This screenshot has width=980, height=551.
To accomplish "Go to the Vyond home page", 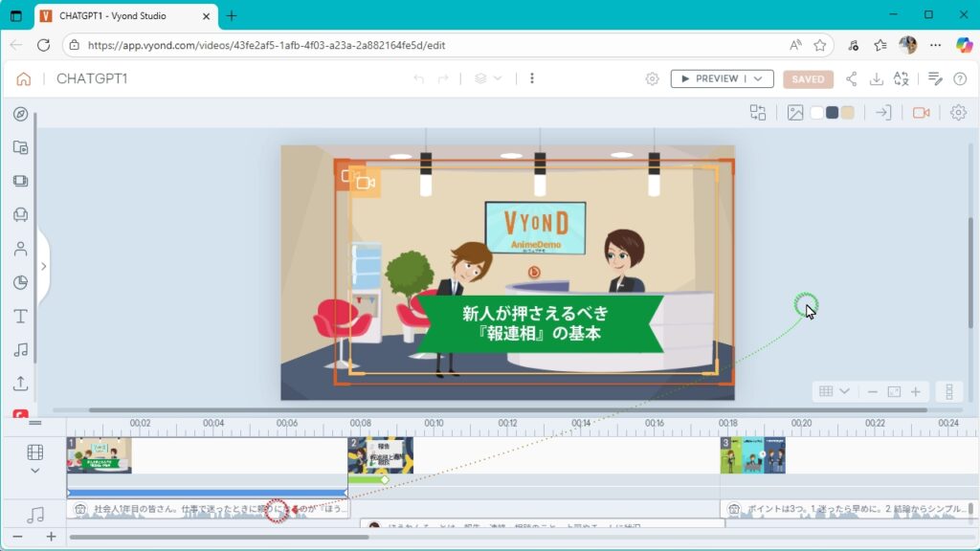I will pos(23,78).
